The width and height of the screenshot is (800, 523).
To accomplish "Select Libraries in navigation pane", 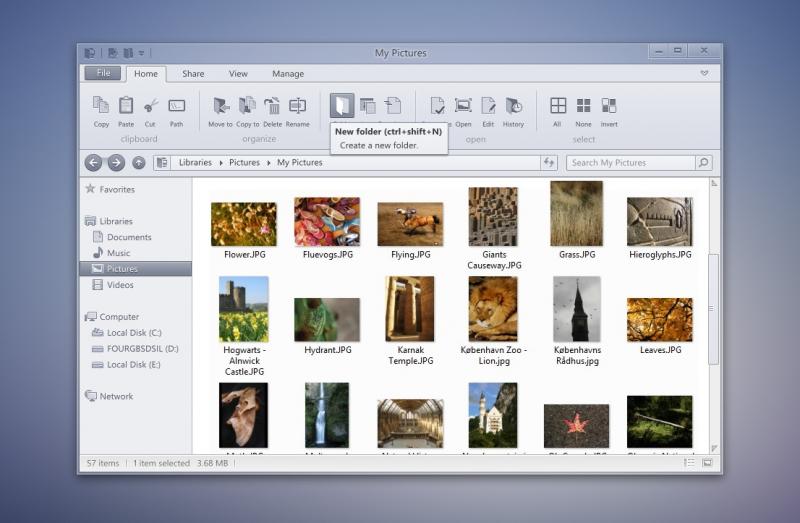I will click(109, 221).
